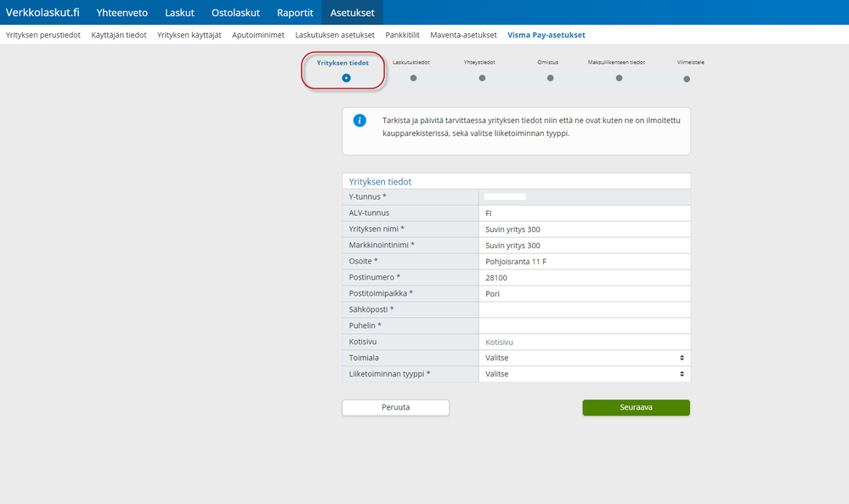Click the Laskutustiedot step label
Screen dimensions: 849x504
coord(411,62)
